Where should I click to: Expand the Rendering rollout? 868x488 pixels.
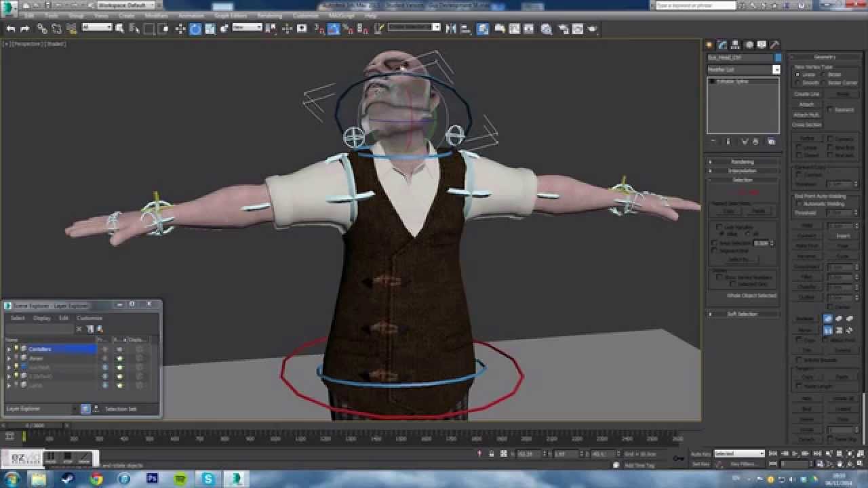pos(743,162)
